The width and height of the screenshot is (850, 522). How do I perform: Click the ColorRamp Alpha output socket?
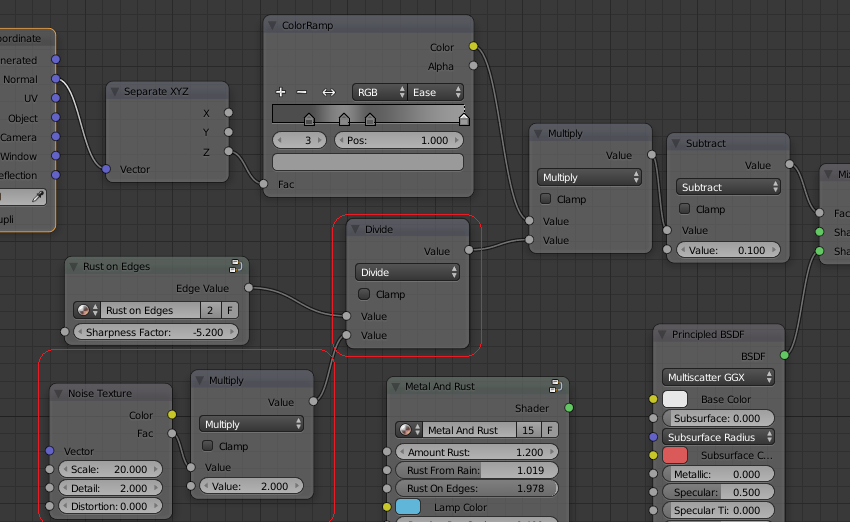473,66
